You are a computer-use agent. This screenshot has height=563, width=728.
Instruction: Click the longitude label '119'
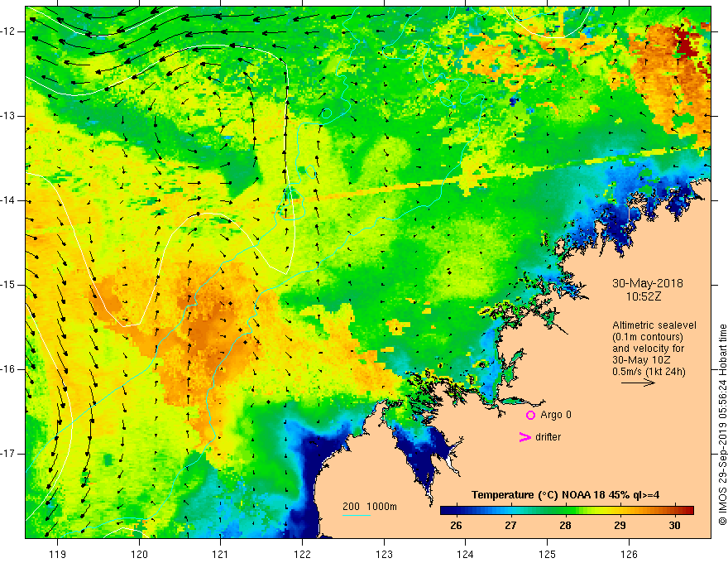[58, 554]
